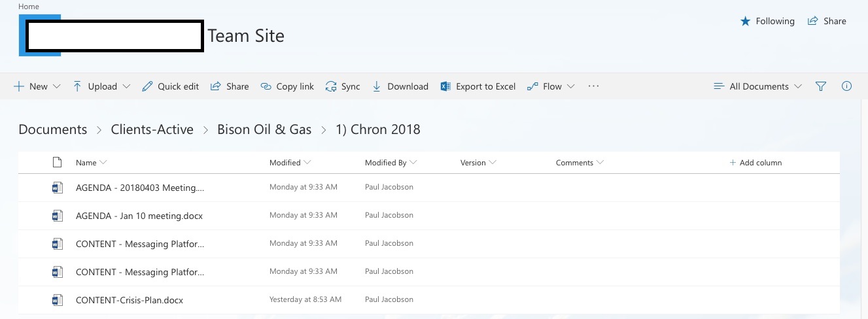
Task: Click the toolbar Share icon
Action: pos(215,86)
